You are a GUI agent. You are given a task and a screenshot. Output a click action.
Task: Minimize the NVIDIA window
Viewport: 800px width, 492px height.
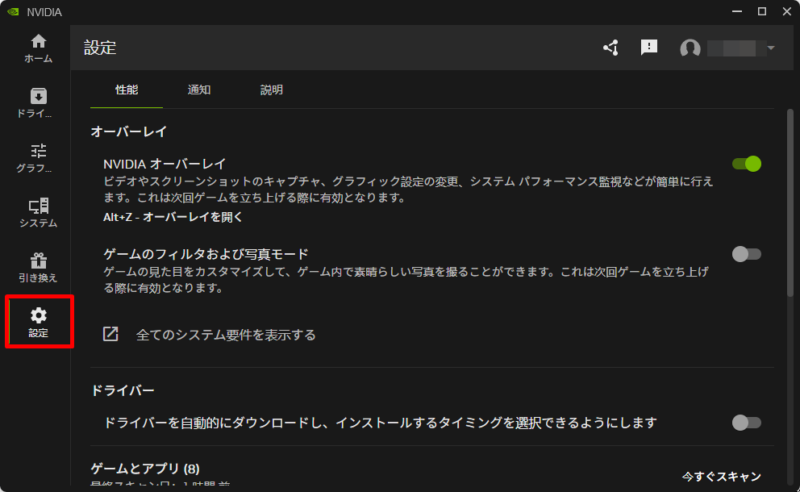pyautogui.click(x=737, y=11)
